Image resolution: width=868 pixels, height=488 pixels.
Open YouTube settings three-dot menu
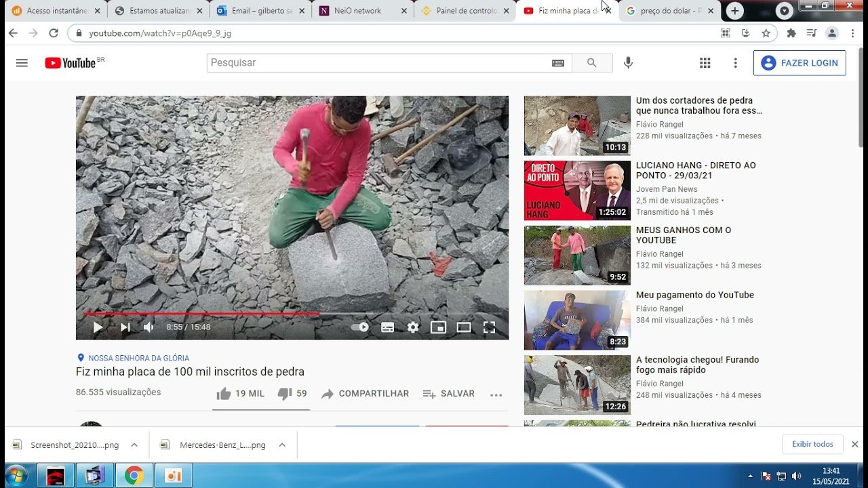pos(735,63)
